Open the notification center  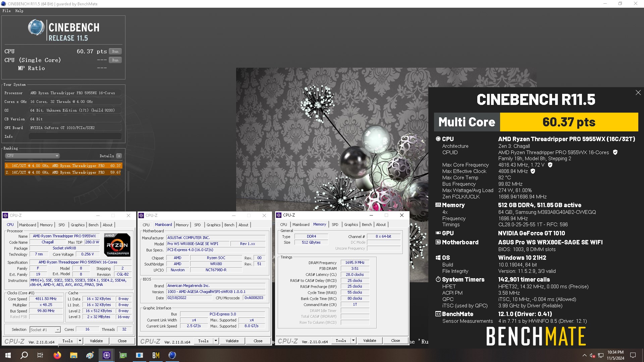(633, 355)
